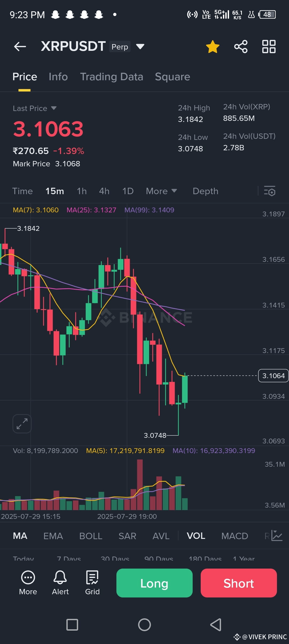Open chart settings icon beside Depth
The height and width of the screenshot is (644, 289).
[x=270, y=191]
